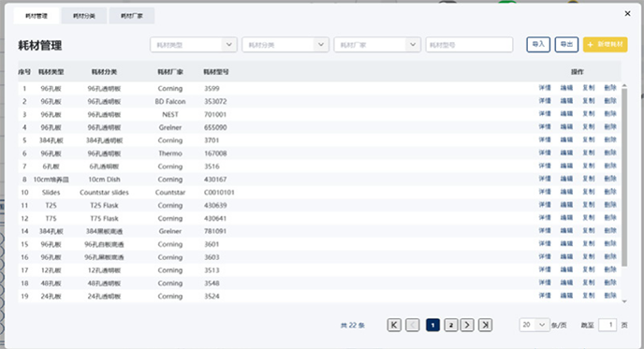Viewport: 644px width, 349px height.
Task: Focus the 耗材型号 search field
Action: (x=470, y=45)
